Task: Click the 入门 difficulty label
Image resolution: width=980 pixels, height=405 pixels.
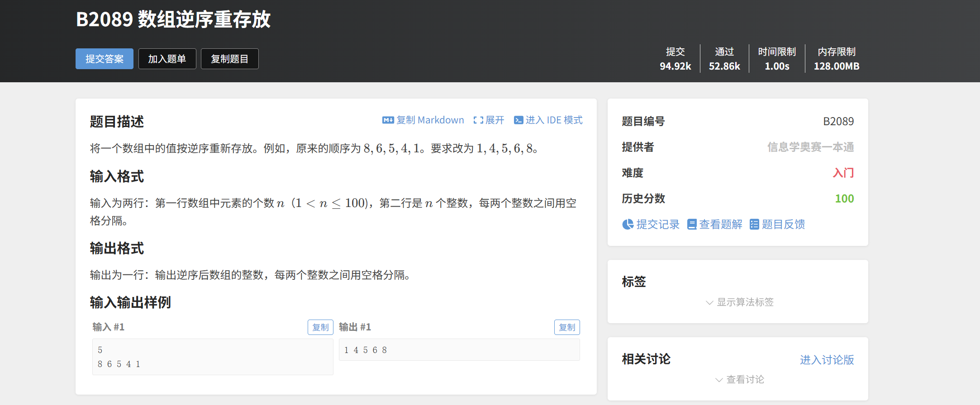Action: [x=843, y=173]
